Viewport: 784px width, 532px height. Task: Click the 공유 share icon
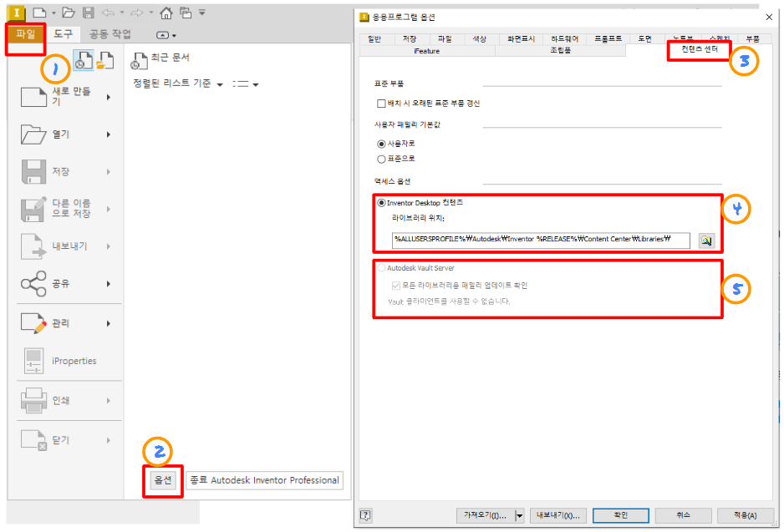coord(33,284)
